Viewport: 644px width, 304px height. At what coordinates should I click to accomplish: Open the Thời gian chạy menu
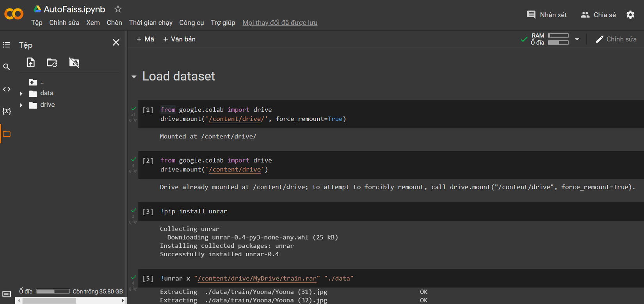point(151,23)
